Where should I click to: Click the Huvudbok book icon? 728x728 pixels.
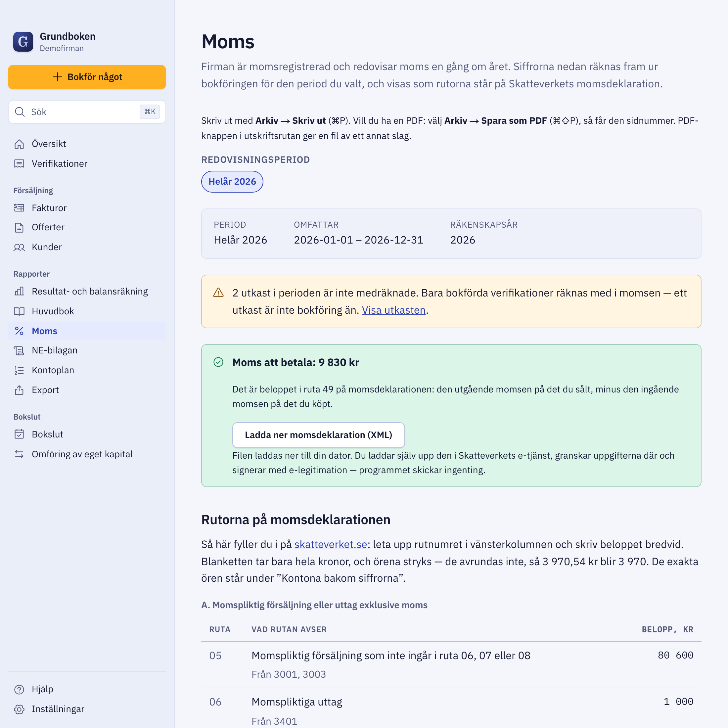click(19, 311)
